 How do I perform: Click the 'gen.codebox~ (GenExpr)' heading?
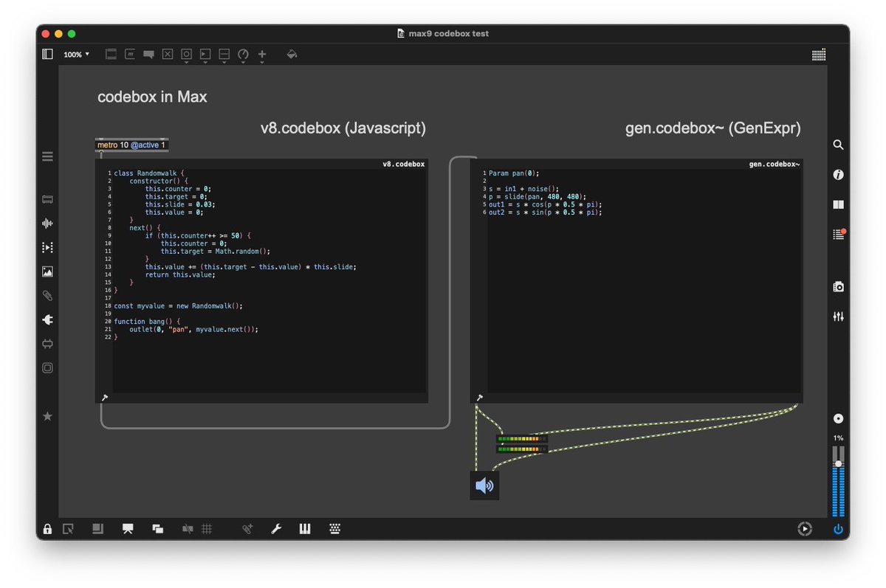(712, 128)
